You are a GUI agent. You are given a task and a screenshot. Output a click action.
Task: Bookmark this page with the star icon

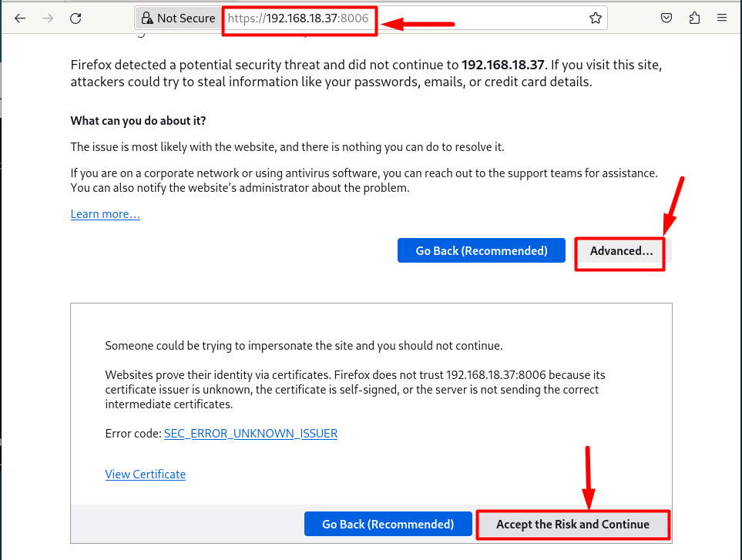596,18
